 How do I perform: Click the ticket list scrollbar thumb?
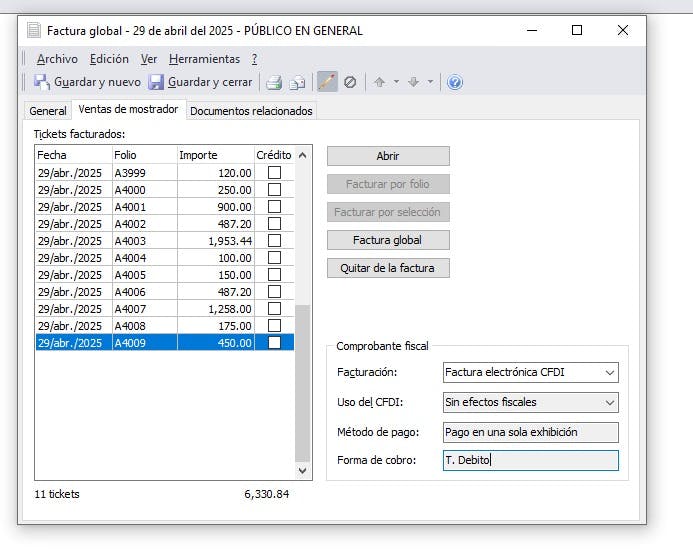[302, 383]
